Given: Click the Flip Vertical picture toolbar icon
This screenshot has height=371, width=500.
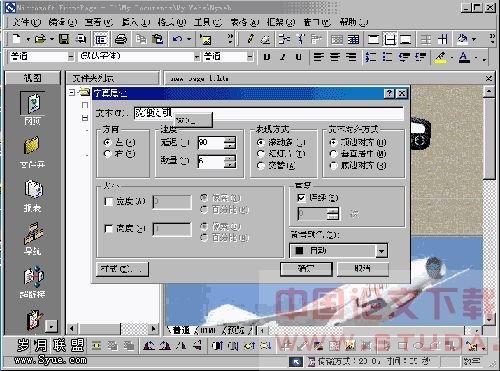Looking at the screenshot, I should coord(197,346).
